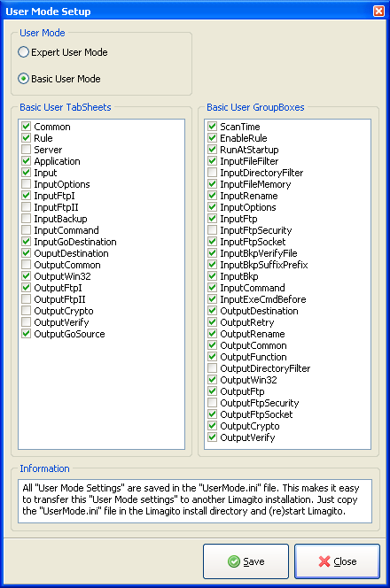Check the InputFtpII tabsheet option
Screen dimensions: 390x588
[x=26, y=206]
